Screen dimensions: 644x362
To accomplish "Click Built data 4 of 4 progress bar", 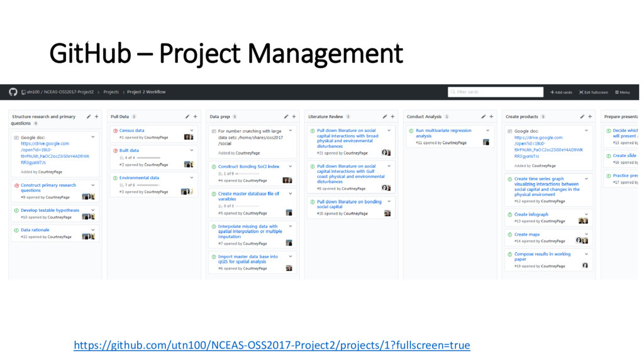I will click(x=148, y=158).
